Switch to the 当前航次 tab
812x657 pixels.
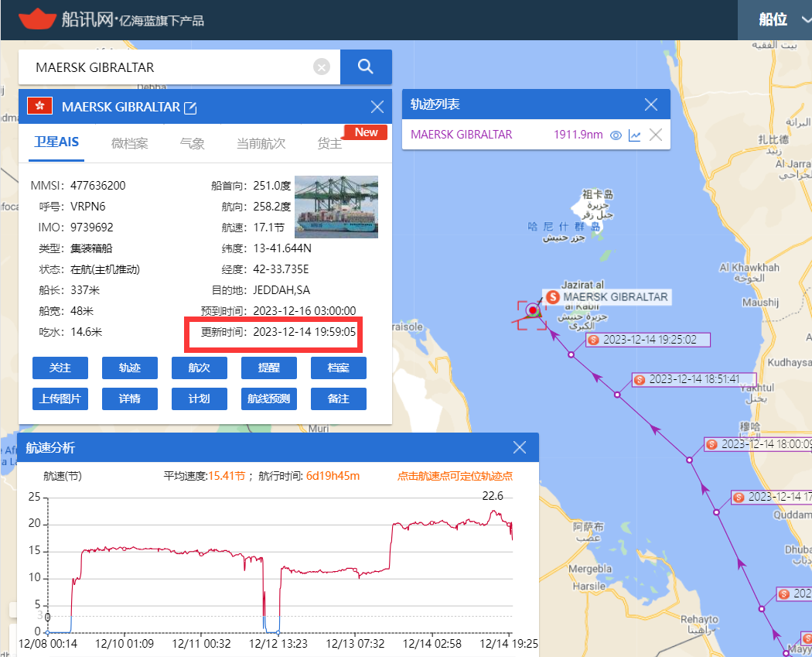pos(261,143)
